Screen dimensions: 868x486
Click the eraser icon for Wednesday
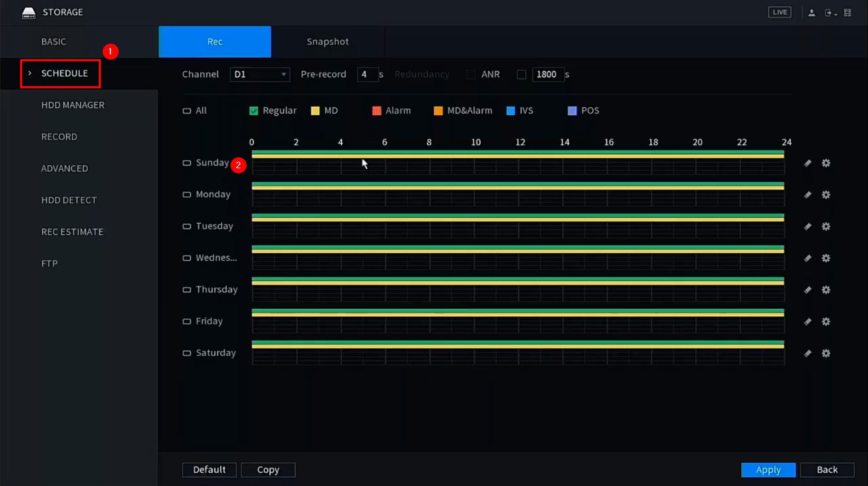(807, 259)
